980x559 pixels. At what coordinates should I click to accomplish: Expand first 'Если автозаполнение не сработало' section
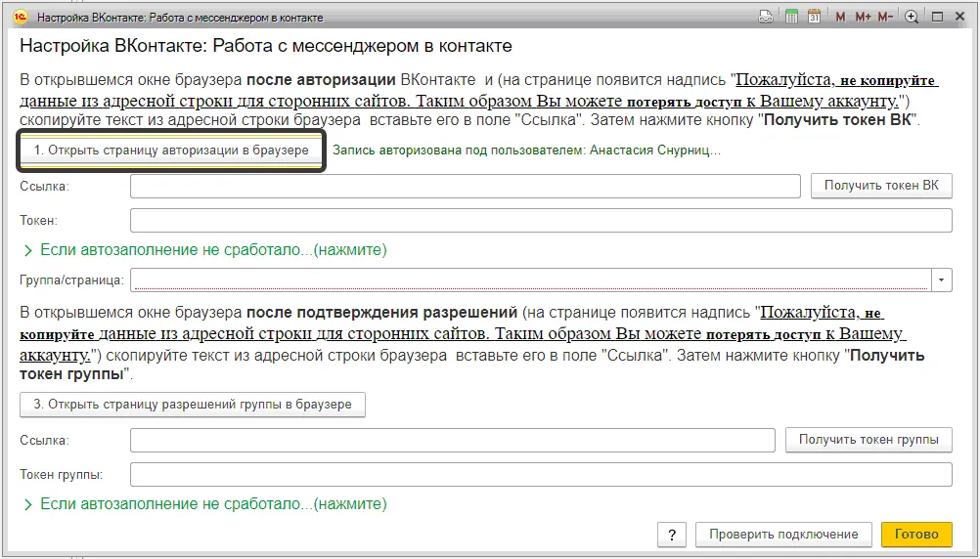coord(205,250)
